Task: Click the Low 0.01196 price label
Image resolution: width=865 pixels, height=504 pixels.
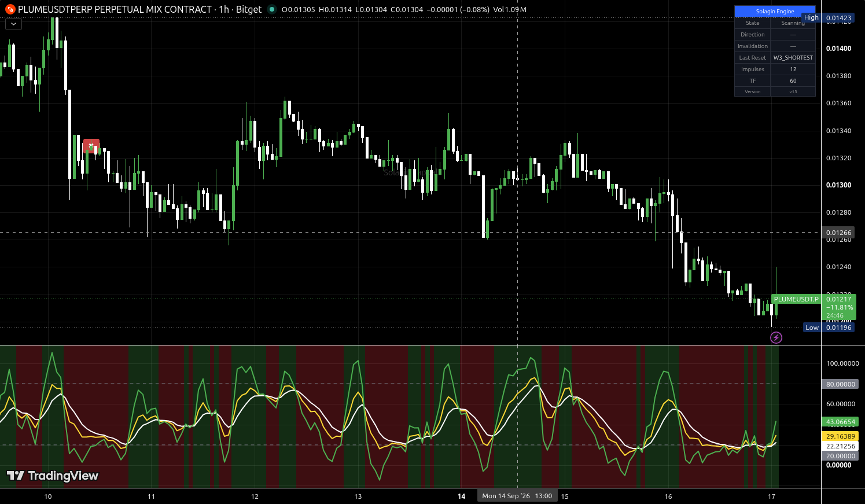Action: tap(829, 328)
